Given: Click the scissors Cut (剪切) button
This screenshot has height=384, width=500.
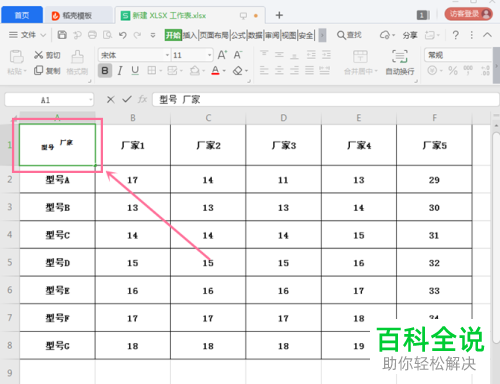Looking at the screenshot, I should 47,55.
